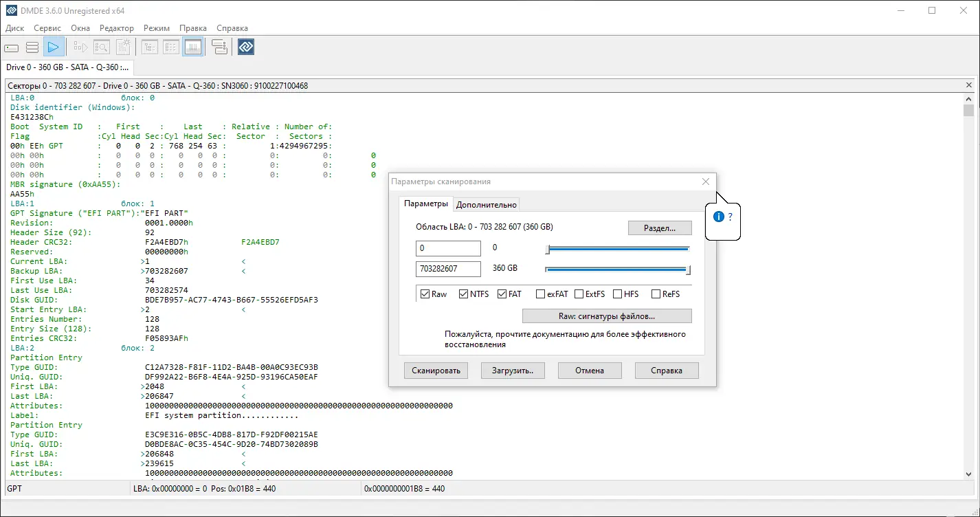This screenshot has width=980, height=517.
Task: Click the Type GUID E3C9E316-0B5C-4DB8-817D-F92DF00215AE
Action: click(x=232, y=434)
